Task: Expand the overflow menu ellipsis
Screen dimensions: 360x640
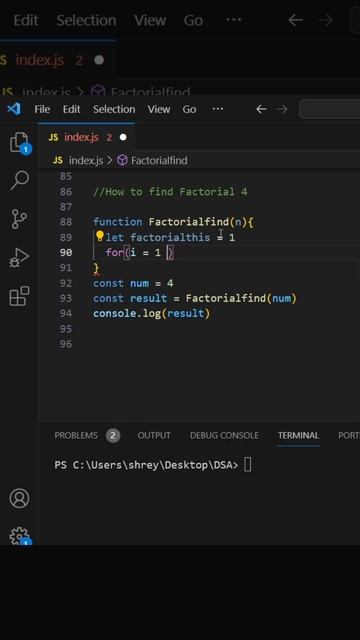Action: coord(218,109)
